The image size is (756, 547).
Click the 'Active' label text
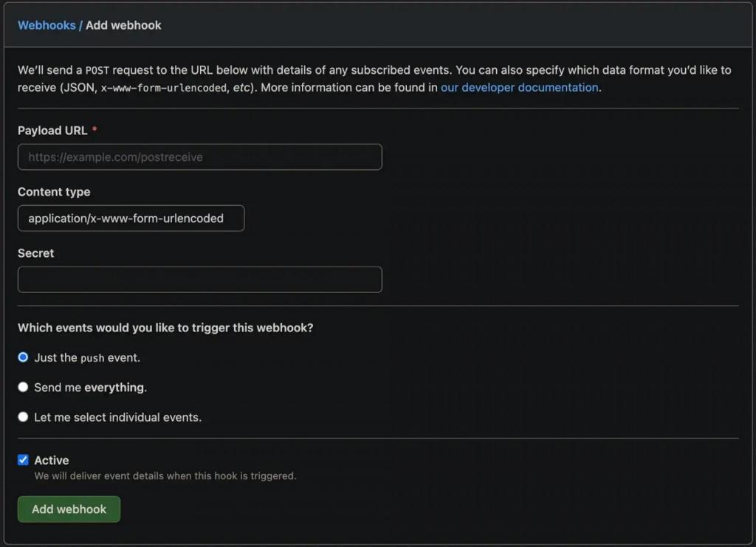(52, 460)
